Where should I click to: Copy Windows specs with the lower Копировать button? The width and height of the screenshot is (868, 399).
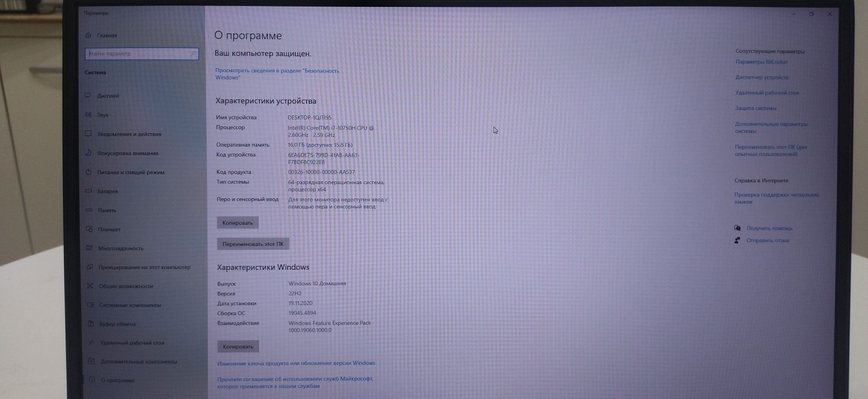click(238, 347)
